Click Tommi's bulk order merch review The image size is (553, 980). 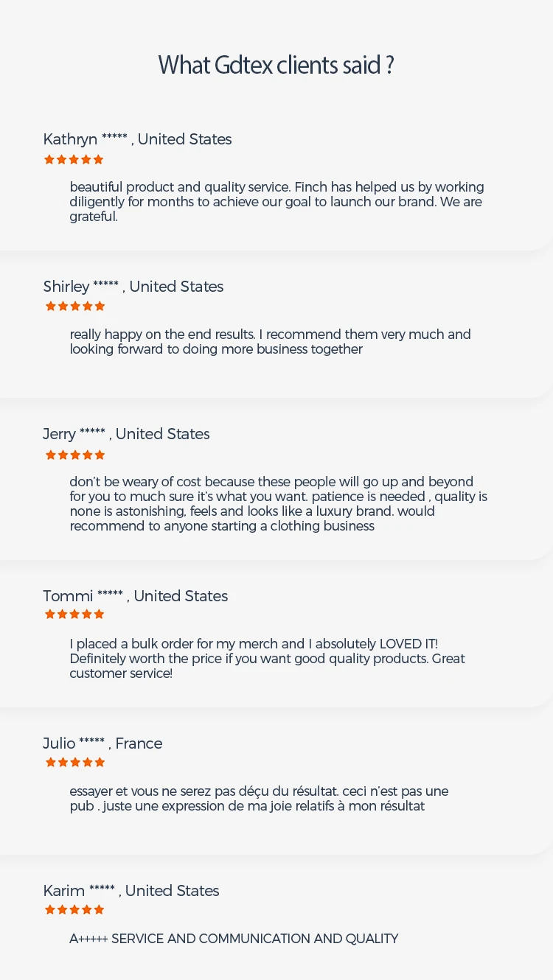pyautogui.click(x=267, y=658)
